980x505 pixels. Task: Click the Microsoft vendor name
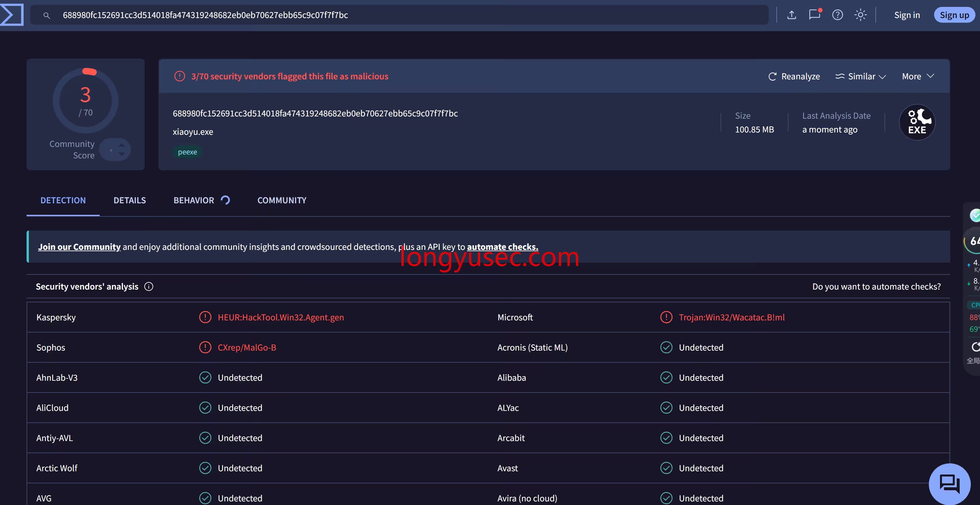coord(515,317)
